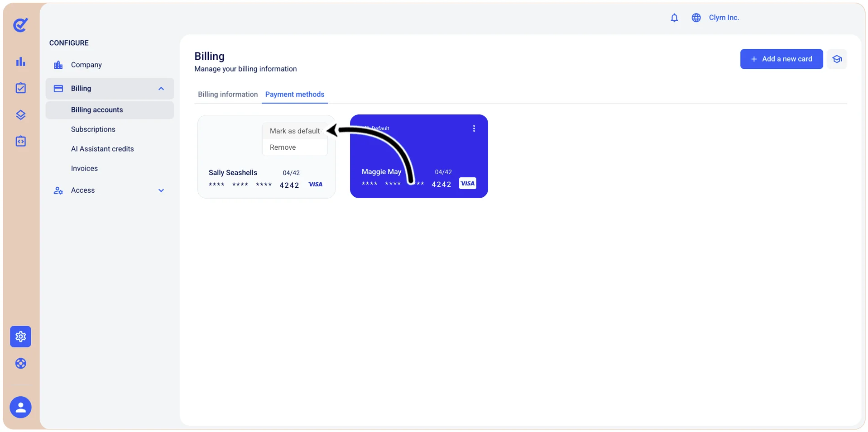Open the code snippet sidebar icon

[x=20, y=141]
